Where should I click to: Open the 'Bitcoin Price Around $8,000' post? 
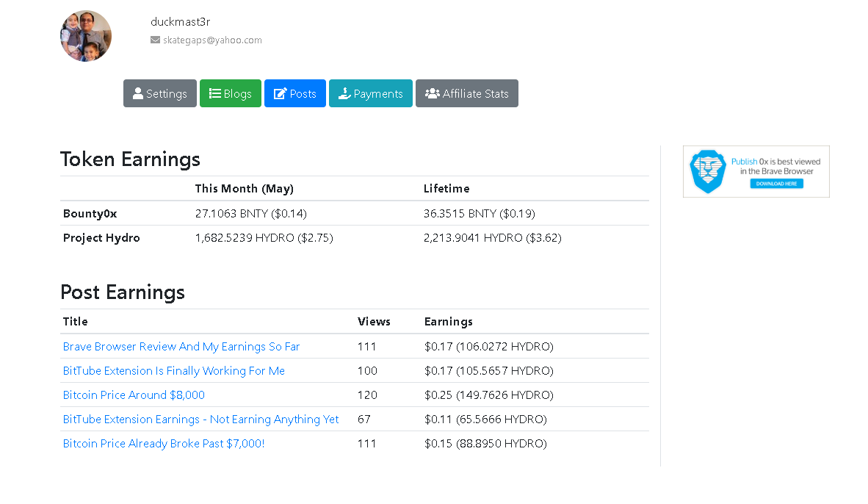pyautogui.click(x=134, y=395)
